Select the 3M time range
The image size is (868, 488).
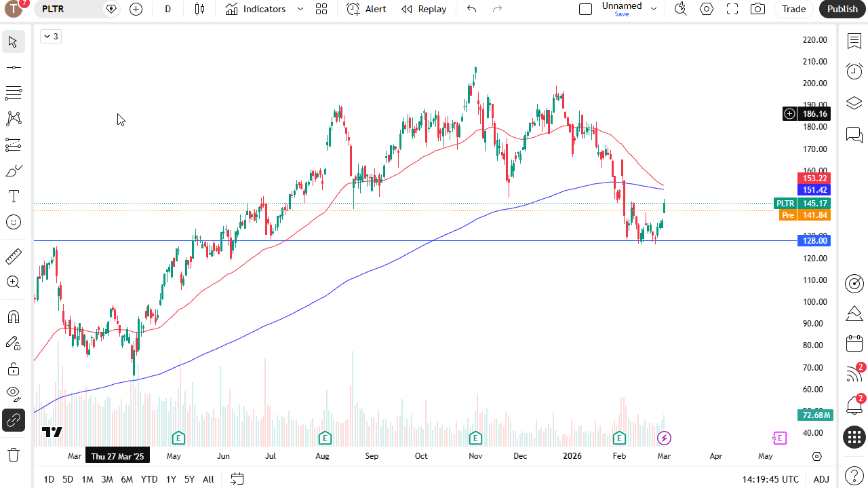[107, 479]
